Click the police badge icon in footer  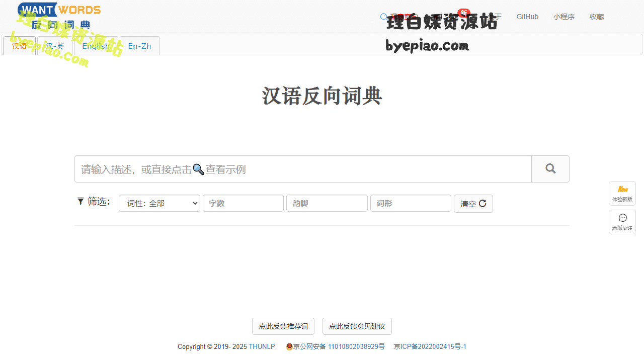pyautogui.click(x=289, y=347)
